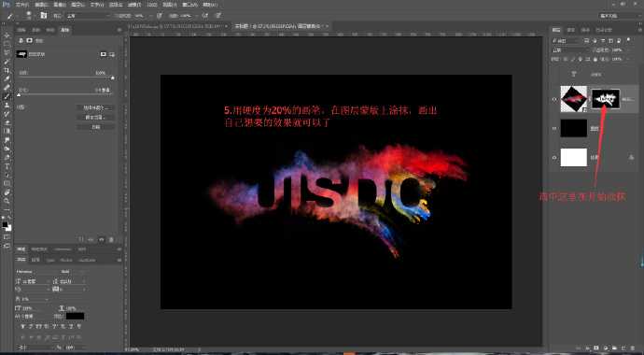Click the black text color swatch in Character panel
The image size is (644, 355).
coord(76,316)
